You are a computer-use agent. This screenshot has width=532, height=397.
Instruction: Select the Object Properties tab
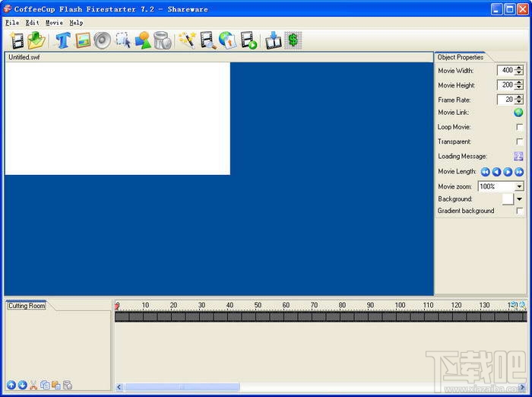tap(461, 57)
